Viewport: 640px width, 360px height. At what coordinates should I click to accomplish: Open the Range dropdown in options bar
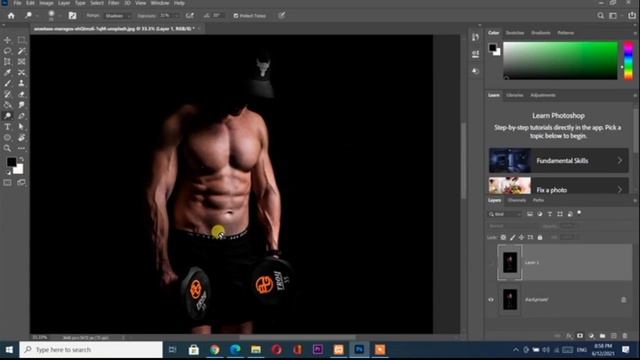(x=117, y=16)
